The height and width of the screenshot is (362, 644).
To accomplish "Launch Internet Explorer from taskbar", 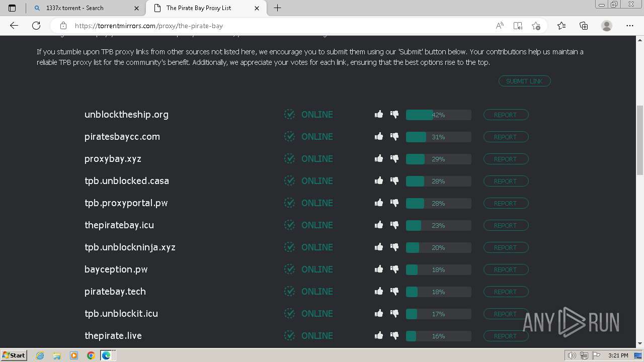I will click(x=40, y=355).
